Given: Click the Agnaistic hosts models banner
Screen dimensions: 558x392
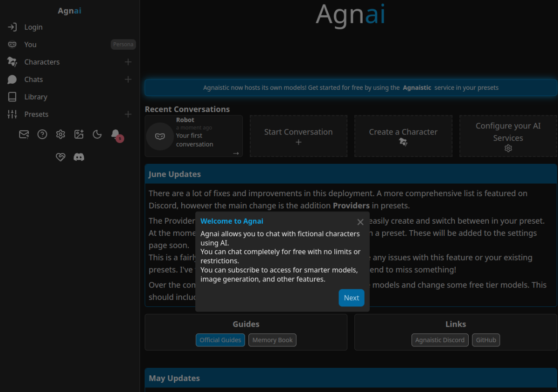Looking at the screenshot, I should pos(351,87).
